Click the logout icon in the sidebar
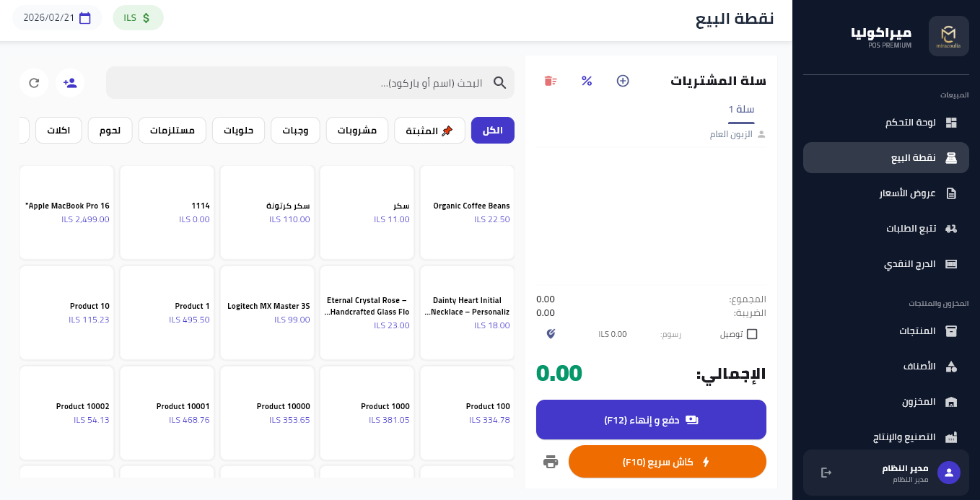The image size is (980, 500). point(826,473)
